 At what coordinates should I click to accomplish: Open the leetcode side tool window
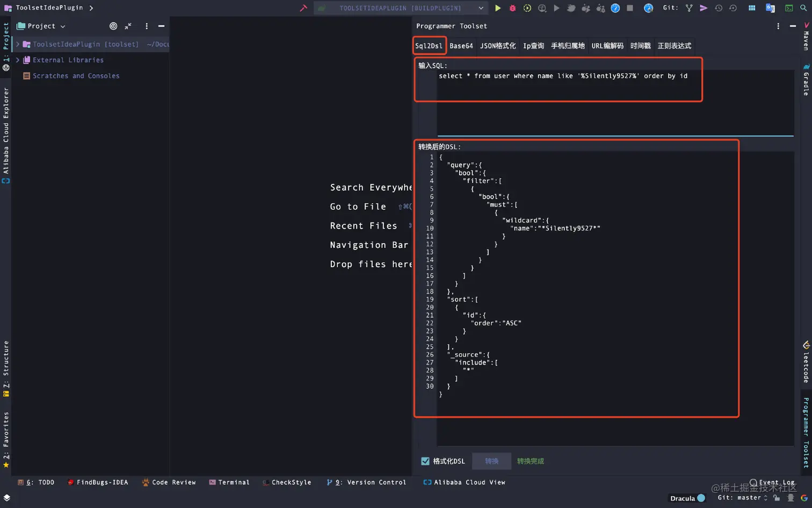pyautogui.click(x=806, y=362)
